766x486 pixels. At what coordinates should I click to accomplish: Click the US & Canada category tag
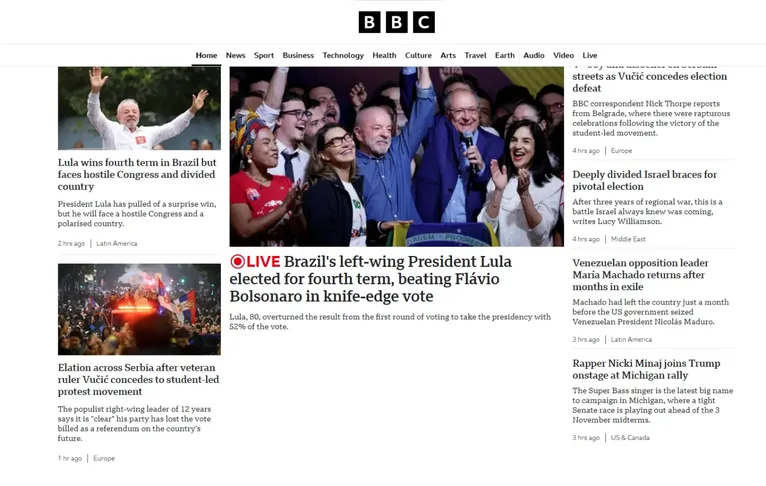tap(630, 438)
